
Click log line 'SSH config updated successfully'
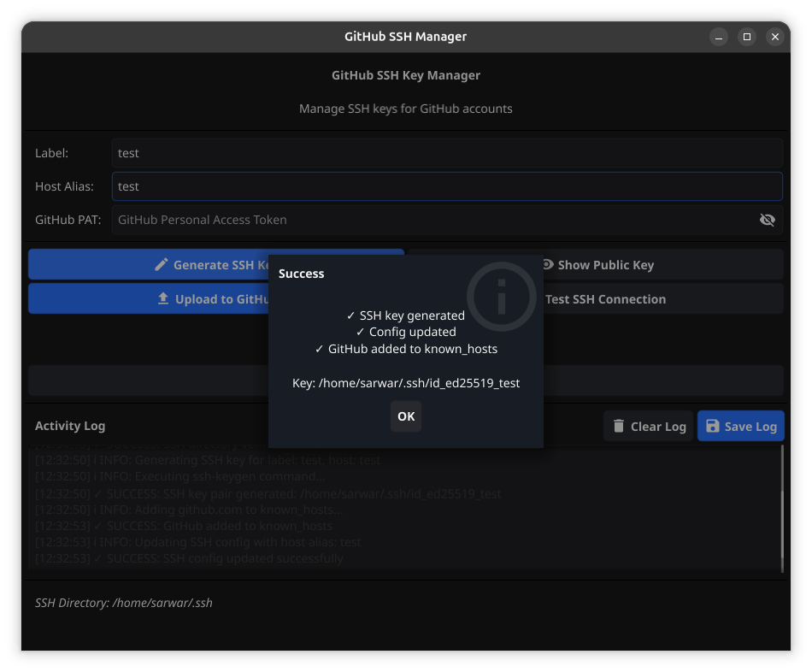coord(189,558)
